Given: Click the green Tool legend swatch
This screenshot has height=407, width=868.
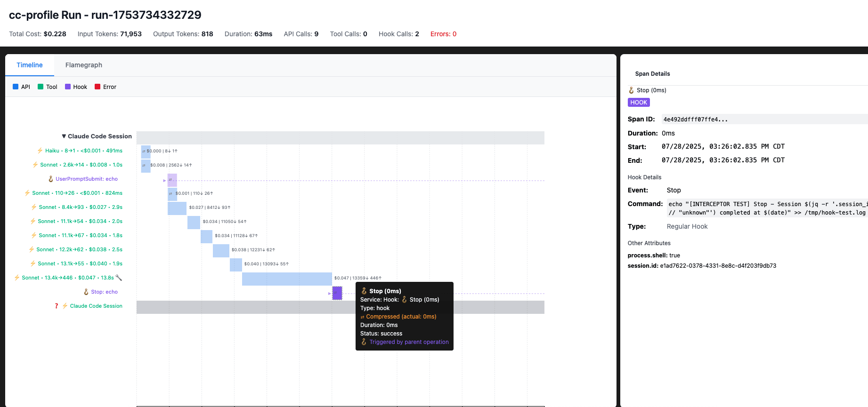Looking at the screenshot, I should point(41,87).
